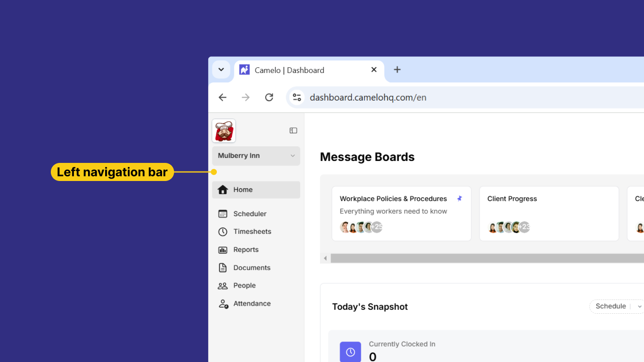The image size is (644, 362).
Task: Select Home in the sidebar navigation
Action: 243,190
